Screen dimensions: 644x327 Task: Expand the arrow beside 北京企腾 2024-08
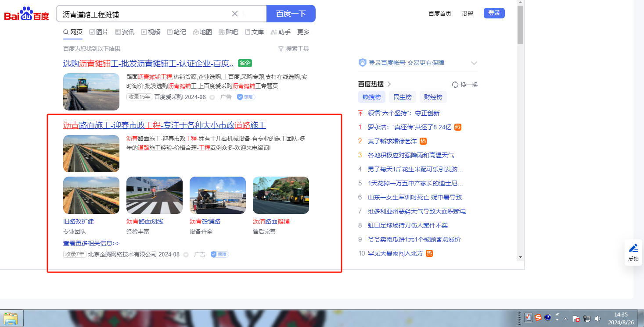tap(186, 255)
